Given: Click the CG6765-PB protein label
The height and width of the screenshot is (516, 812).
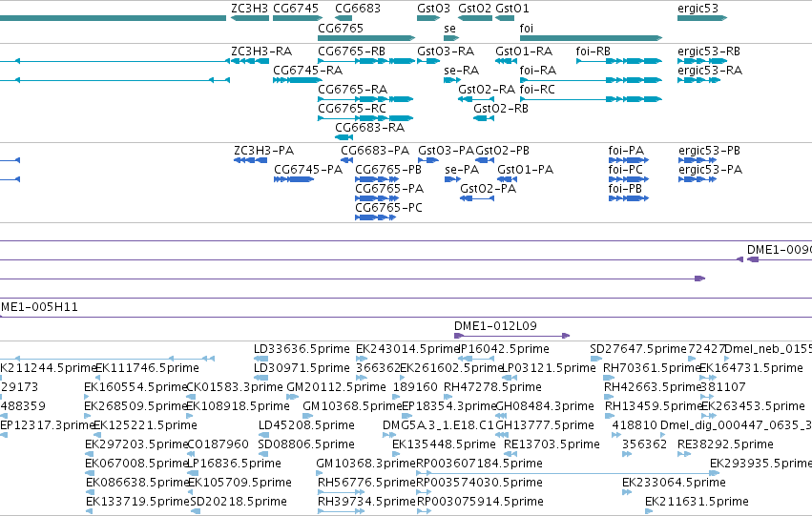Looking at the screenshot, I should tap(388, 170).
